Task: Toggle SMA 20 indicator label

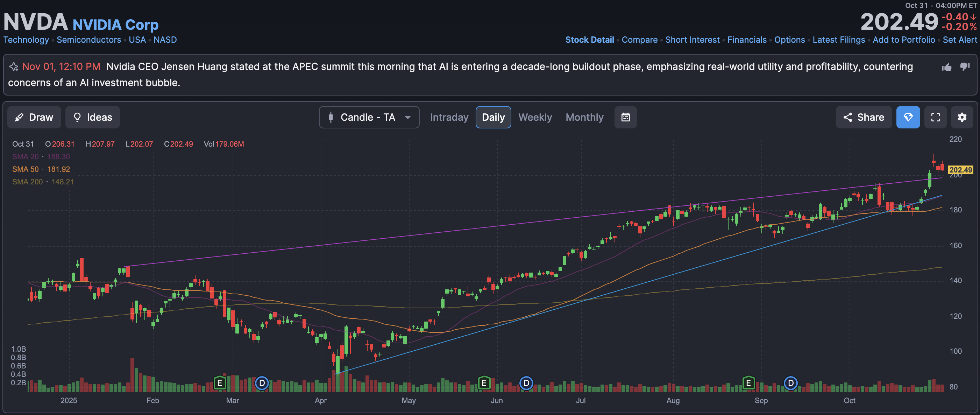Action: 26,156
